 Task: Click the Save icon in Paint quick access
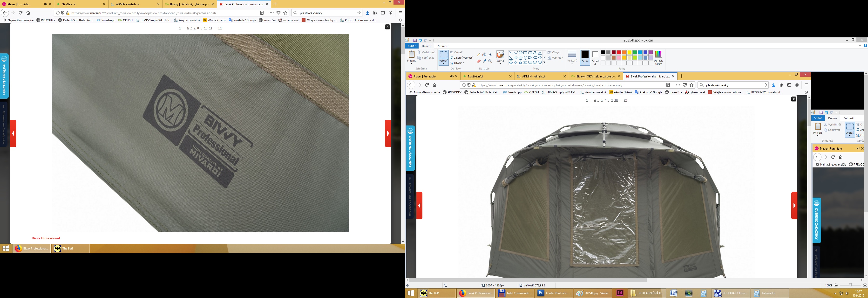coord(415,41)
